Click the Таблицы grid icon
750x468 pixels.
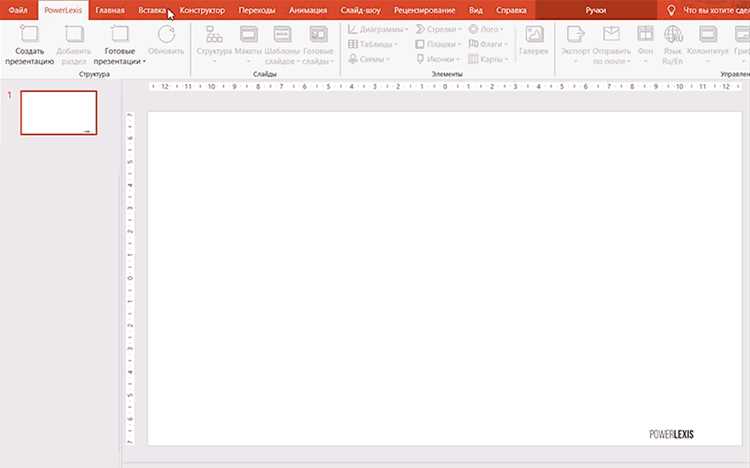tap(353, 44)
